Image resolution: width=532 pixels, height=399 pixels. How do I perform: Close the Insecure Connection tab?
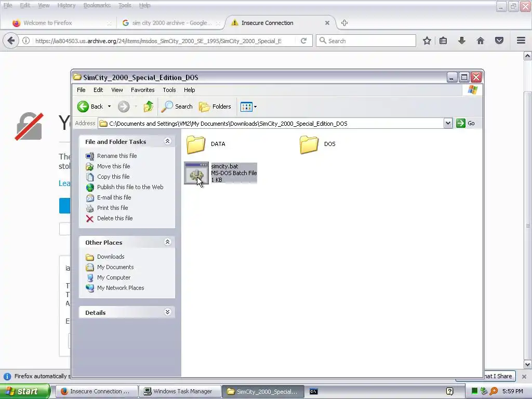pyautogui.click(x=327, y=23)
